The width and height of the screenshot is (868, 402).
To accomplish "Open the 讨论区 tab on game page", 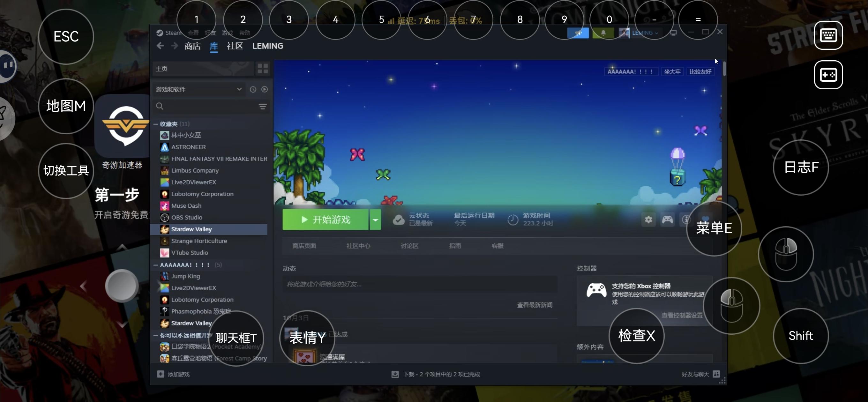I will click(409, 246).
